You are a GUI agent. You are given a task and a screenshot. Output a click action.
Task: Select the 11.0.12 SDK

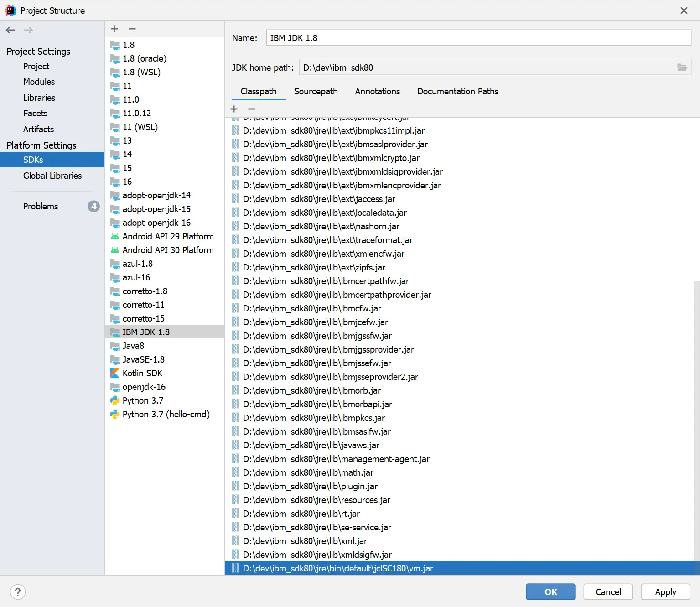(165, 113)
